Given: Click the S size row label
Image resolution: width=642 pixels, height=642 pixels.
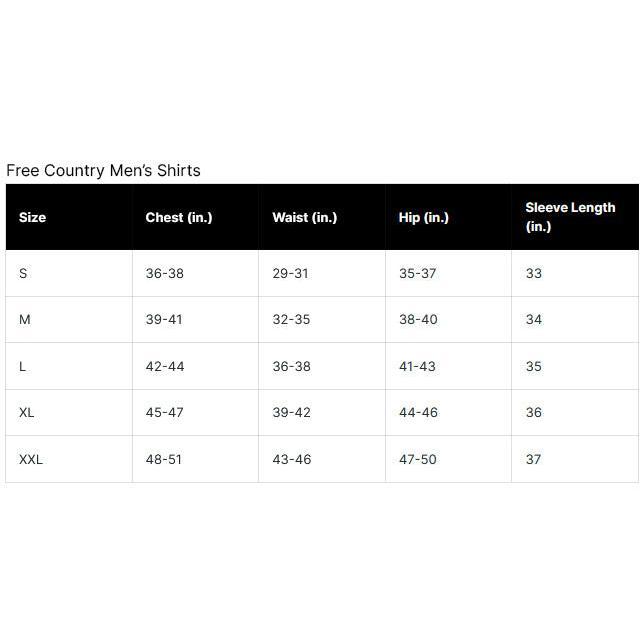Looking at the screenshot, I should 23,273.
